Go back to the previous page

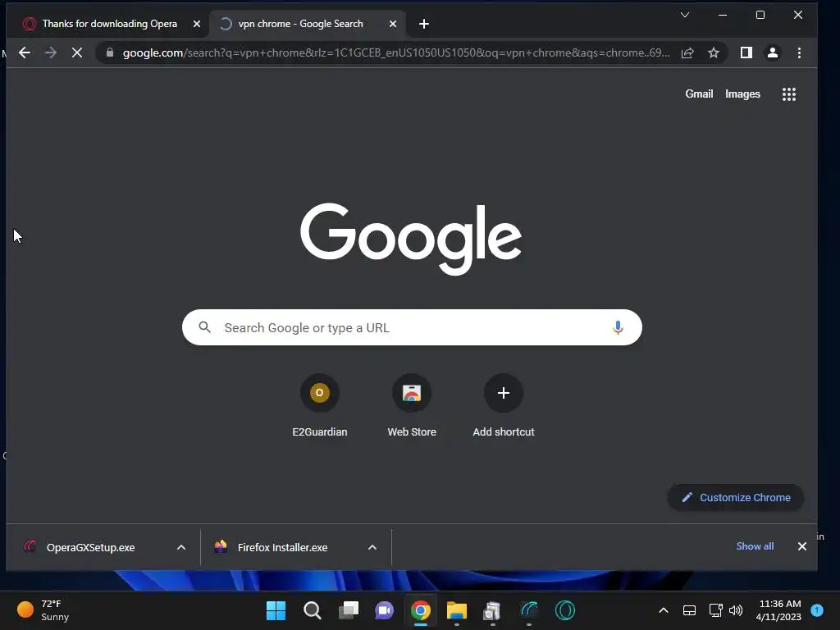25,52
